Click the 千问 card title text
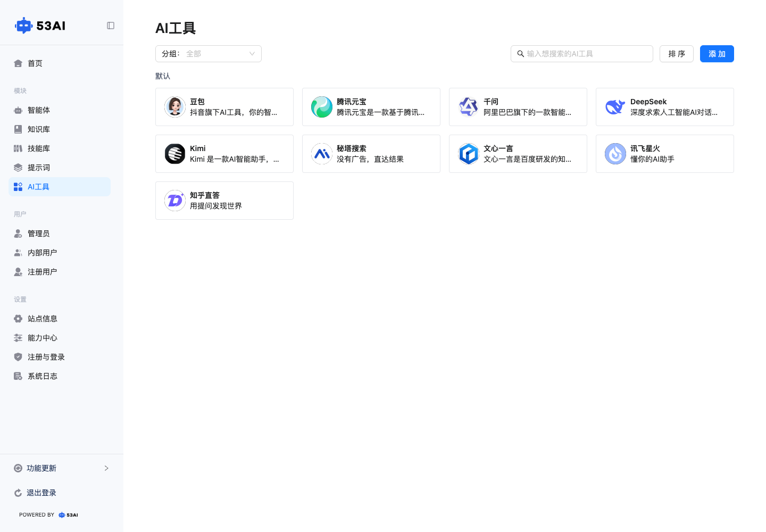Image resolution: width=766 pixels, height=532 pixels. point(491,102)
